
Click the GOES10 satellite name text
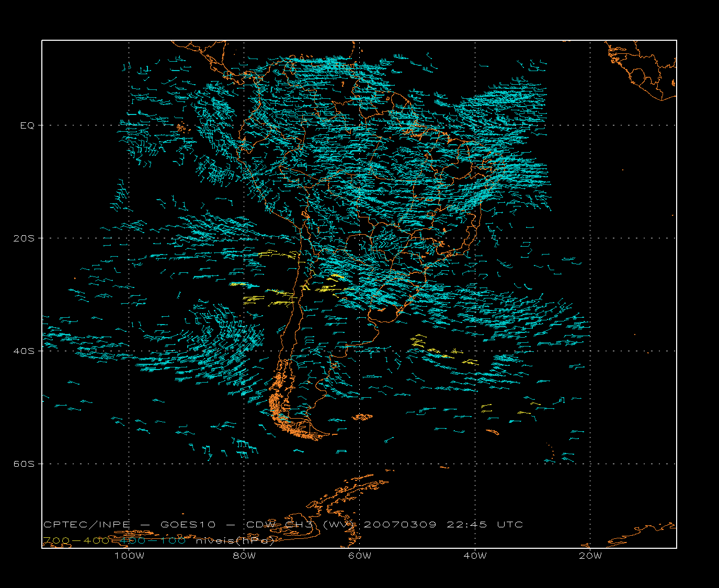coord(188,524)
